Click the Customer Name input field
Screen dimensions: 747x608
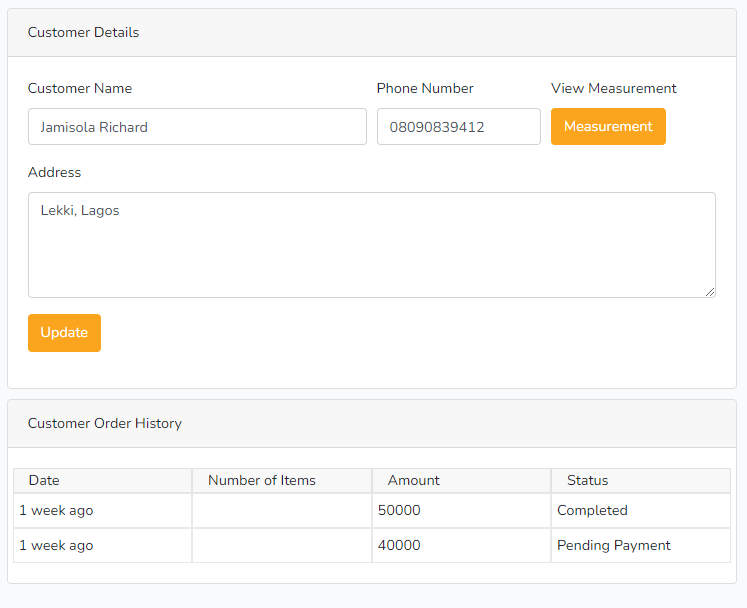tap(197, 127)
